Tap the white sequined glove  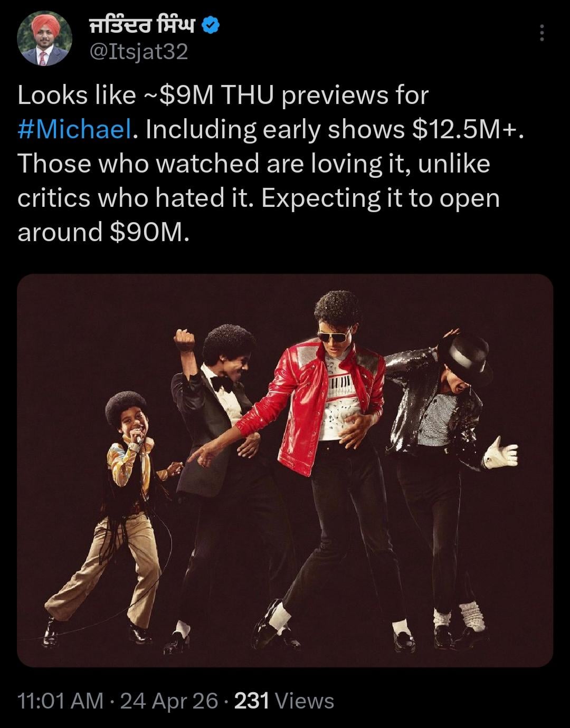[x=500, y=454]
